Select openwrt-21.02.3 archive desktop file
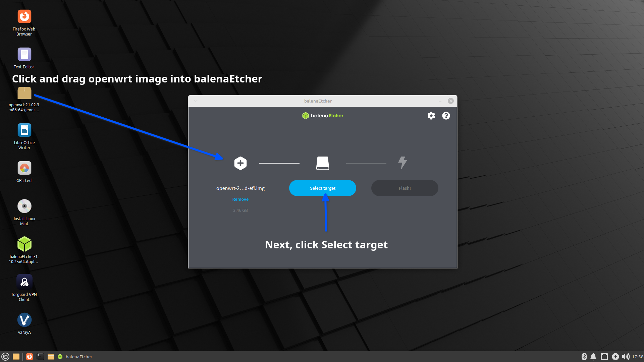Image resolution: width=644 pixels, height=362 pixels. [x=24, y=100]
